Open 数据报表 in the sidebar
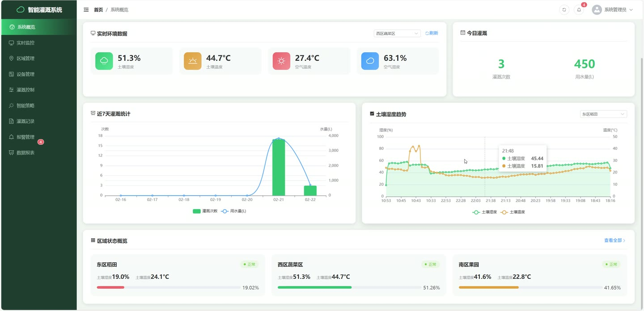 pyautogui.click(x=38, y=153)
